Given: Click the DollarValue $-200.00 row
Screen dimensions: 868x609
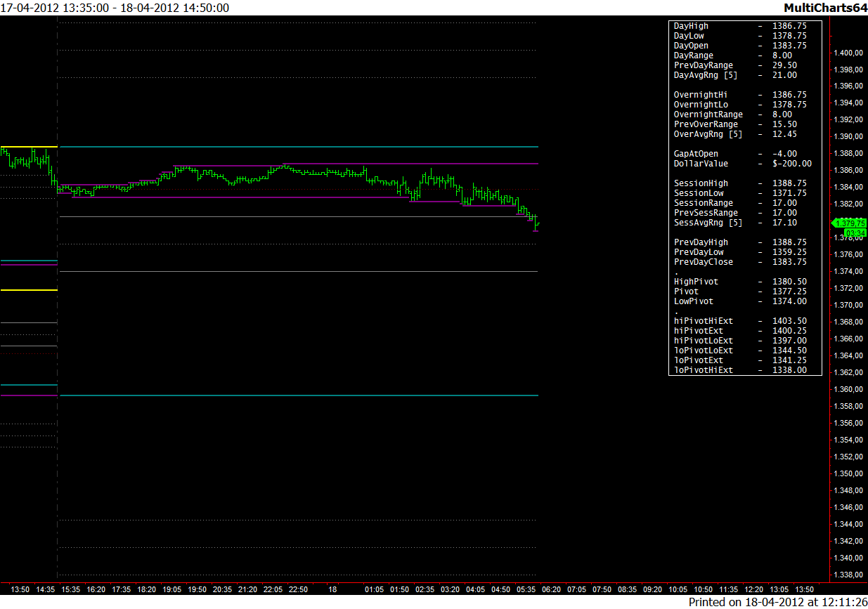Looking at the screenshot, I should (743, 164).
